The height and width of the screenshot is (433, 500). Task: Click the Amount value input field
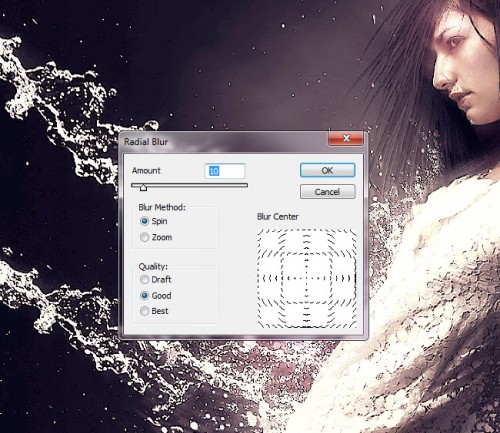click(225, 171)
